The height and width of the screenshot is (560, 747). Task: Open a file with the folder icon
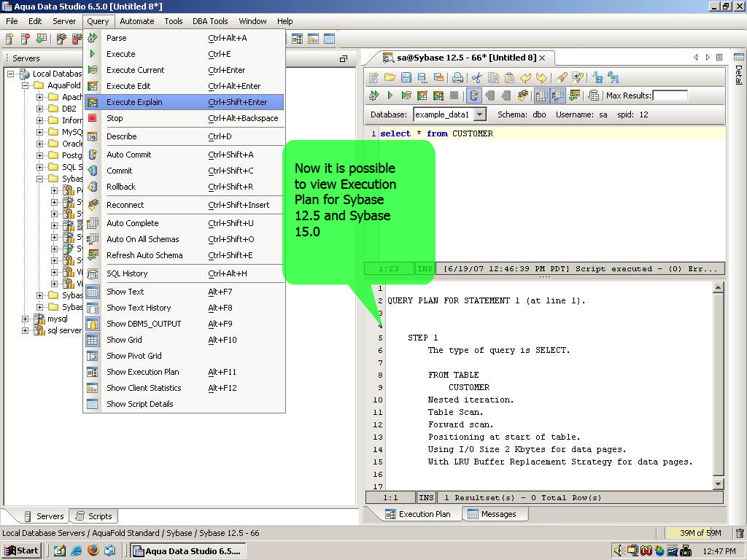(x=390, y=77)
